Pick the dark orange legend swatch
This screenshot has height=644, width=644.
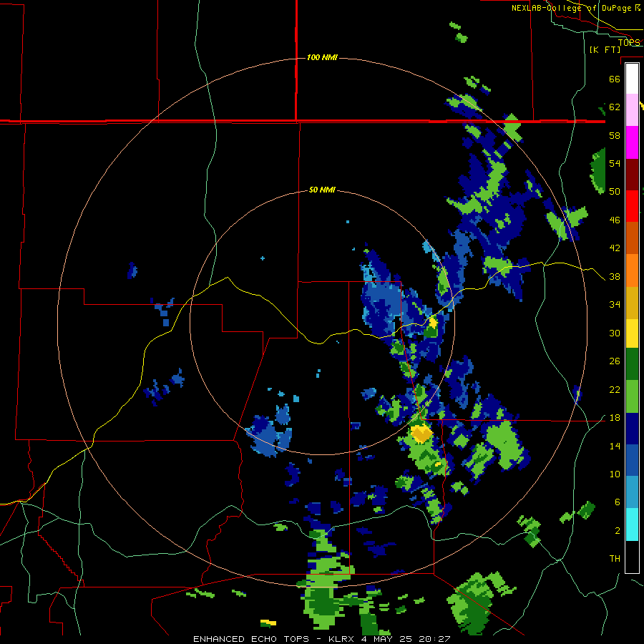click(x=632, y=238)
